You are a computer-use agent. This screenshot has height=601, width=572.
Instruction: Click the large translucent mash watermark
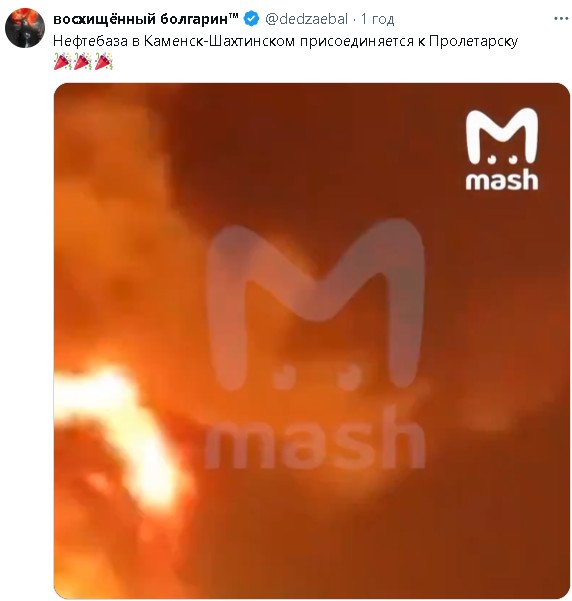(316, 344)
